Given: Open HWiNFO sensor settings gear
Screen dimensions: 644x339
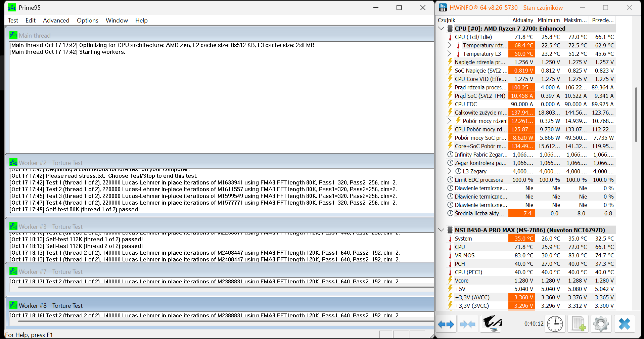Looking at the screenshot, I should [601, 324].
